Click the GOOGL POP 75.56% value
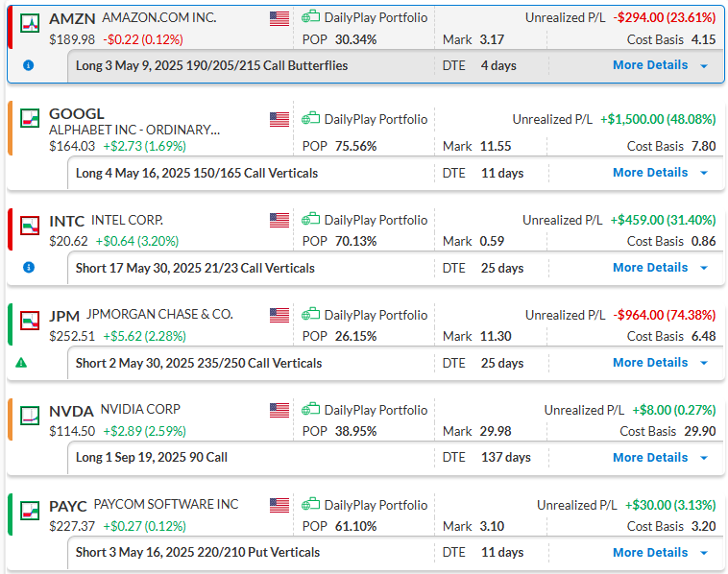This screenshot has height=574, width=728. pyautogui.click(x=355, y=146)
